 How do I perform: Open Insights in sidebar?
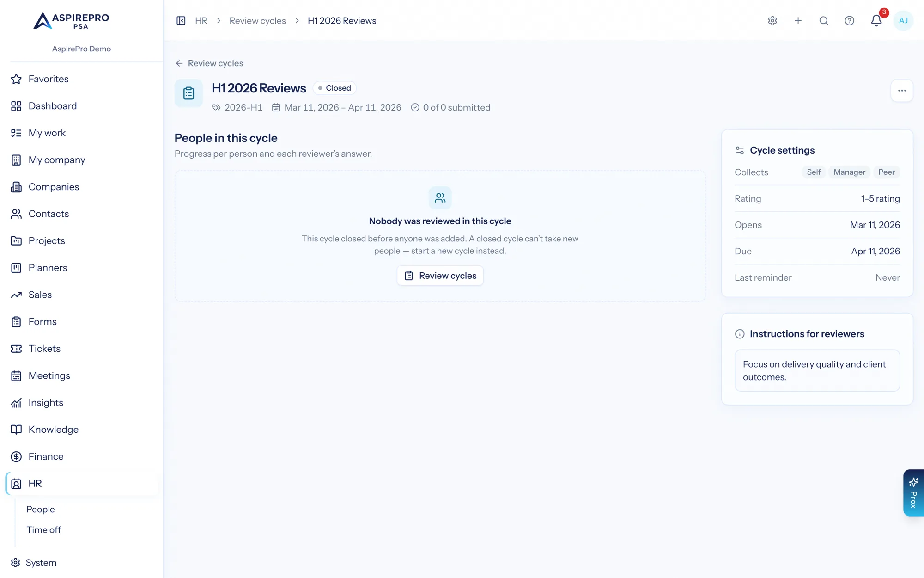(81, 403)
